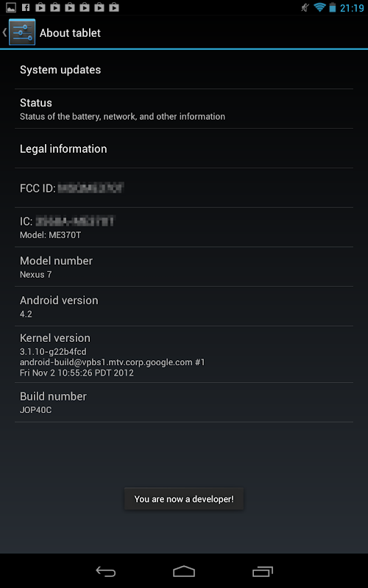Tap the Wi-Fi status icon
The width and height of the screenshot is (368, 588).
click(x=319, y=7)
